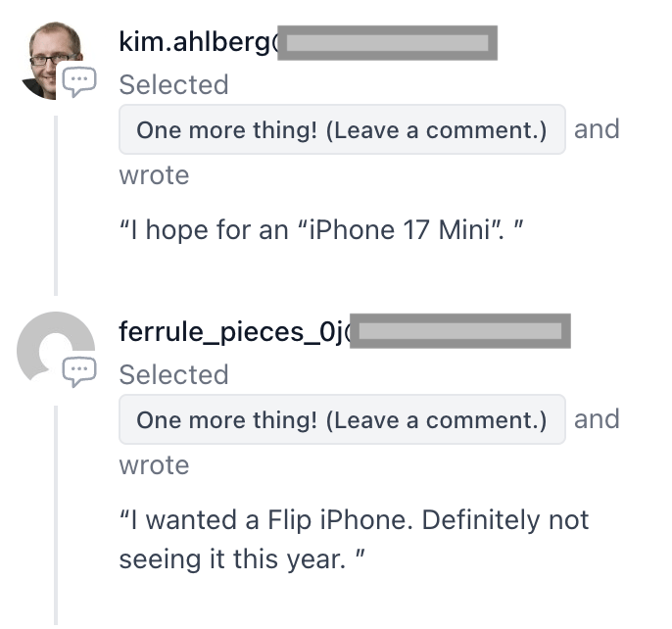Click the "Selected" label under kim.ahlberg
The width and height of the screenshot is (672, 629).
(x=173, y=85)
